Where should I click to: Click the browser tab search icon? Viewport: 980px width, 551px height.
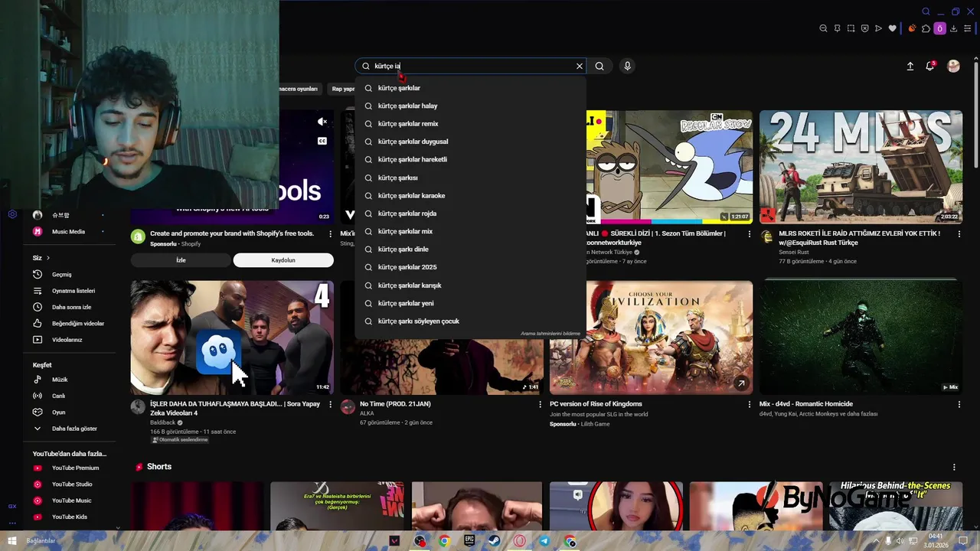[926, 11]
